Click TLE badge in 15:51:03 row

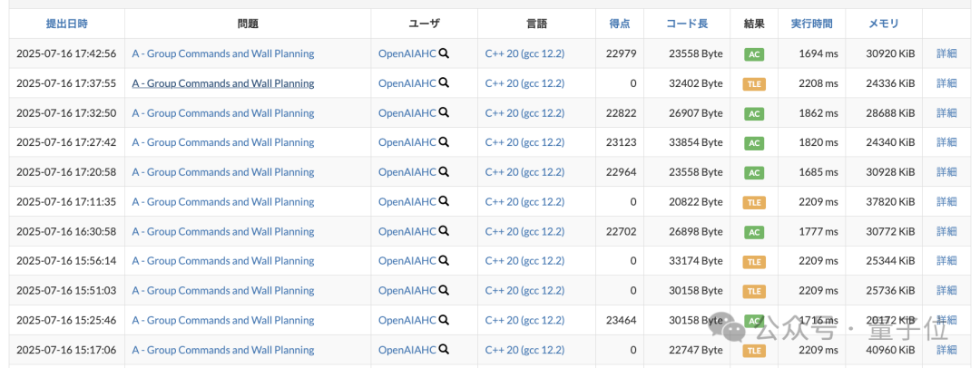click(x=754, y=291)
